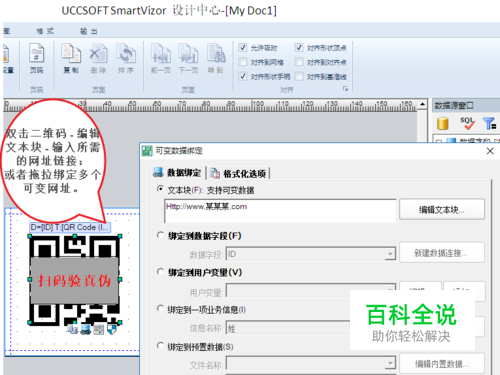The image size is (500, 375).
Task: Click the top-left resize handle of QR code
Action: tap(30, 236)
